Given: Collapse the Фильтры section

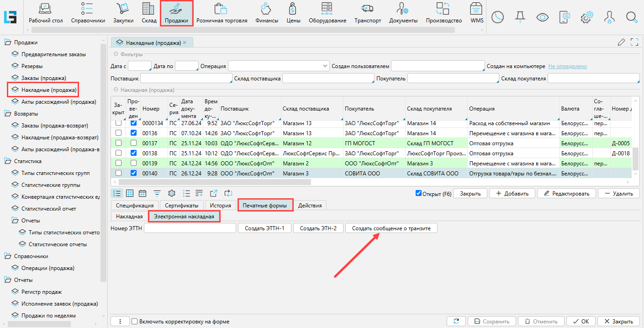Looking at the screenshot, I should [x=116, y=54].
